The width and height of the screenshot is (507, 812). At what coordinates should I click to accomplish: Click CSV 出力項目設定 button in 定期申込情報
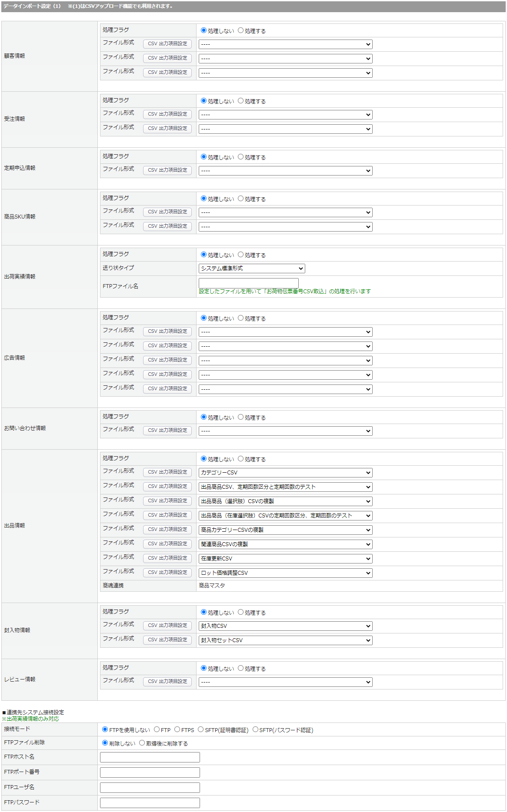[167, 170]
